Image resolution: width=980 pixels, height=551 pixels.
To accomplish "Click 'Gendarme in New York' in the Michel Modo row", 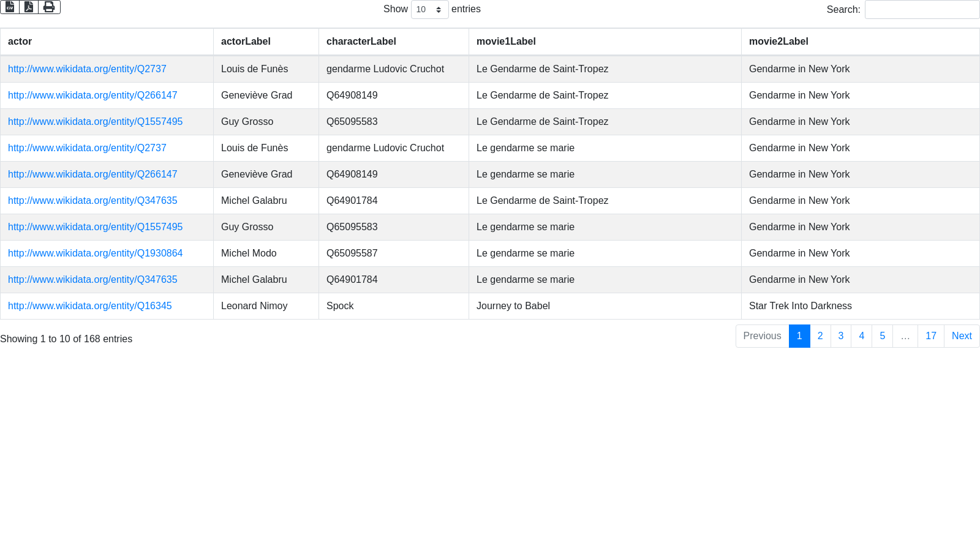I will [x=799, y=253].
